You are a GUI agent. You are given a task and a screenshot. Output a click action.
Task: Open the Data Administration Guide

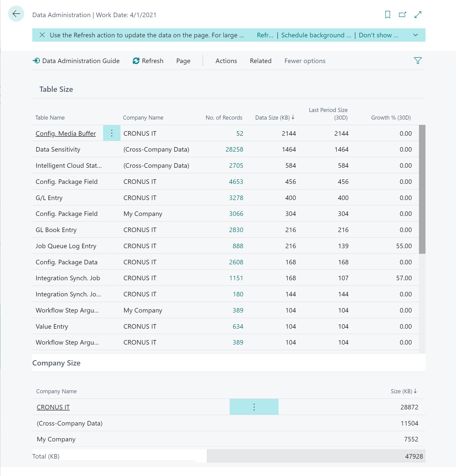(x=76, y=61)
